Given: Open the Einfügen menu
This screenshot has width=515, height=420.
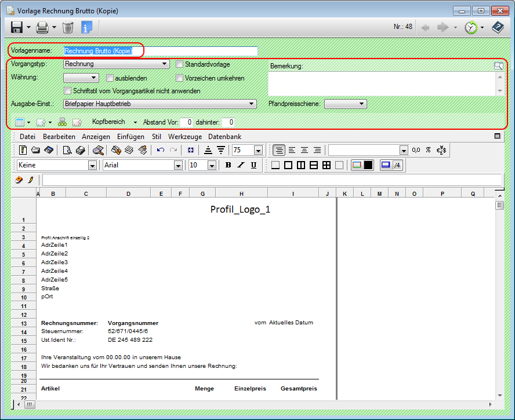Looking at the screenshot, I should click(x=130, y=137).
